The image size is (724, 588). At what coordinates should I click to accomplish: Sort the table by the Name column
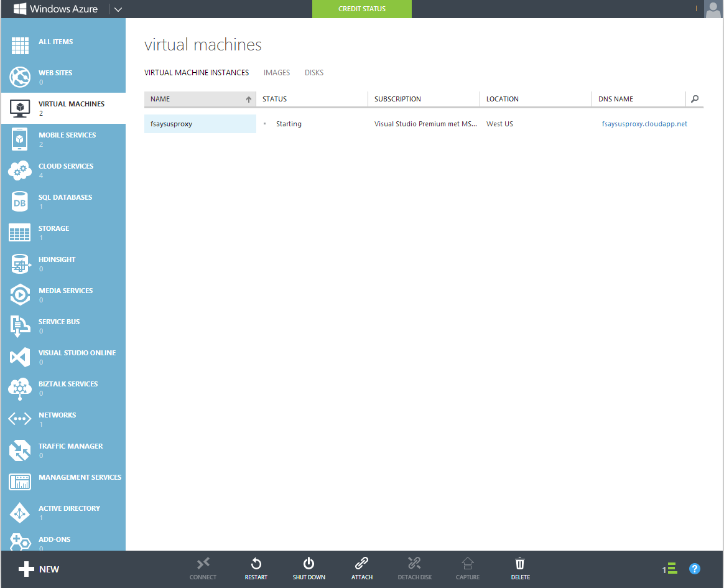point(200,99)
